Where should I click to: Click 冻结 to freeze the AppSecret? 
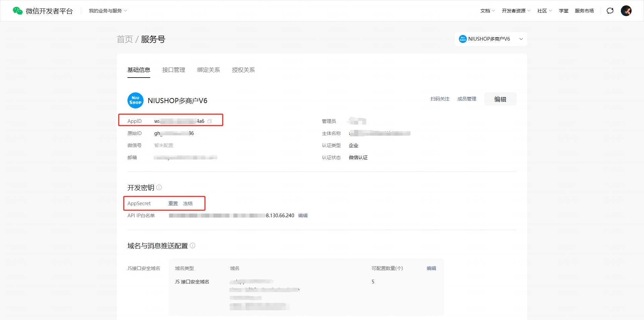pyautogui.click(x=188, y=203)
